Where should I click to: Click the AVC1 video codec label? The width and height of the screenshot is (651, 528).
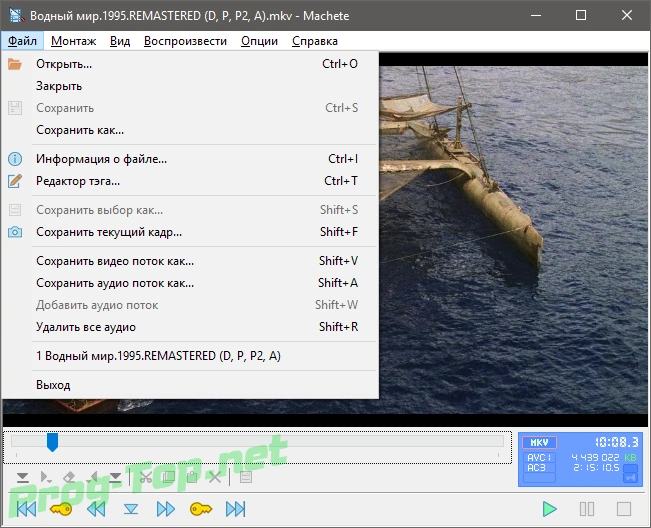coord(539,457)
